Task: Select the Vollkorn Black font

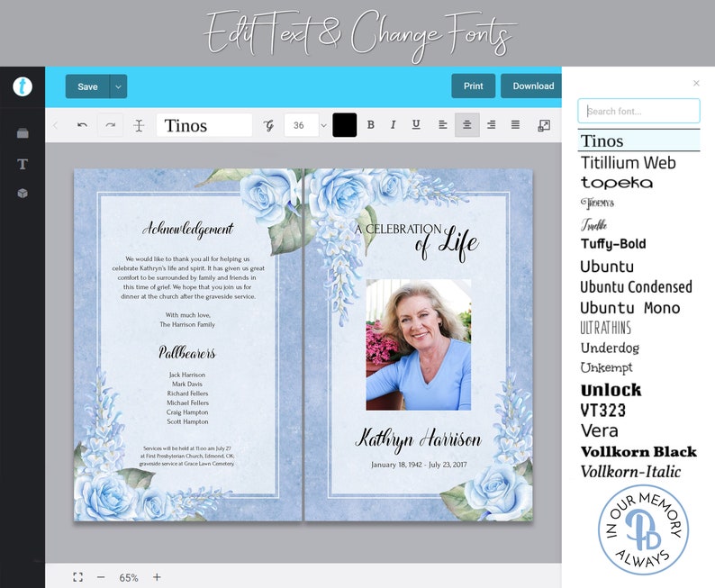Action: (x=638, y=452)
